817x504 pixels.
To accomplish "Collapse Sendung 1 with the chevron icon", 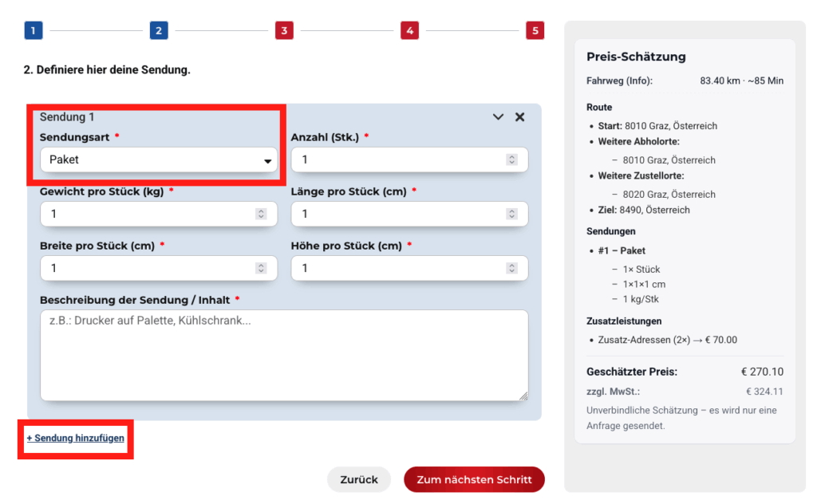I will (x=498, y=117).
